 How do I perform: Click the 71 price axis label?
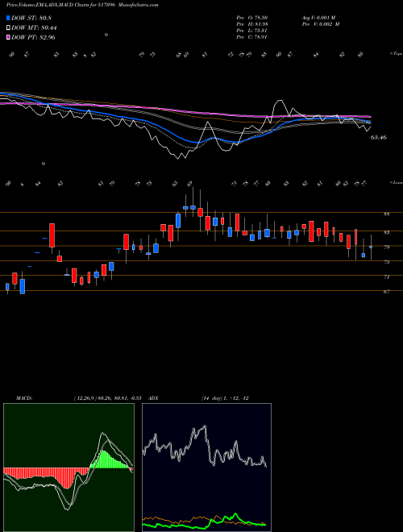[x=387, y=276]
